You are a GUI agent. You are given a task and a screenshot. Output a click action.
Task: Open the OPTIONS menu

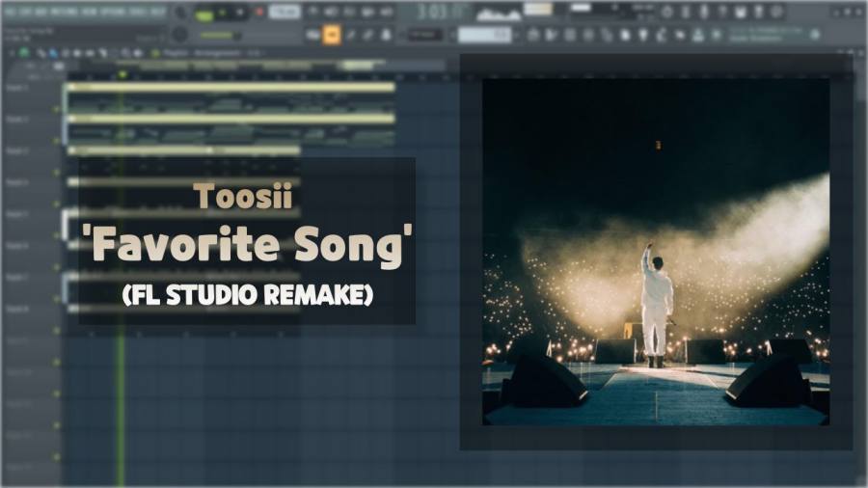tap(113, 11)
